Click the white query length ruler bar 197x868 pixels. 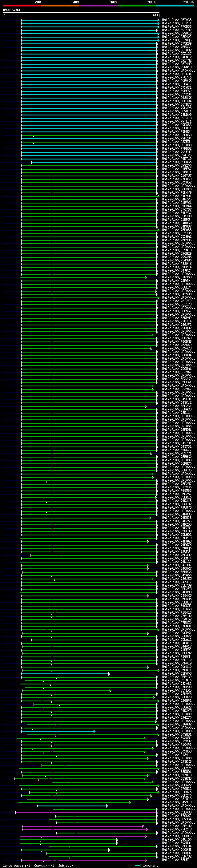(81, 13)
